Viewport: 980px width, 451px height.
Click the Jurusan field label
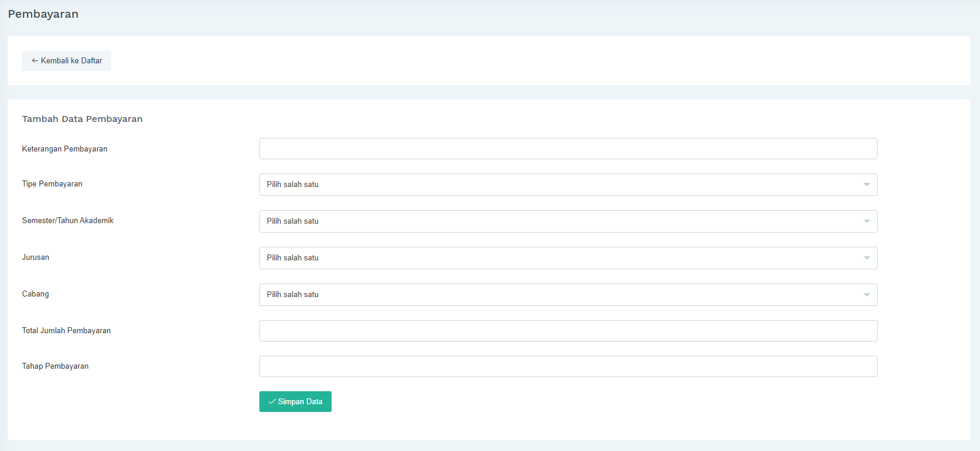tap(36, 257)
